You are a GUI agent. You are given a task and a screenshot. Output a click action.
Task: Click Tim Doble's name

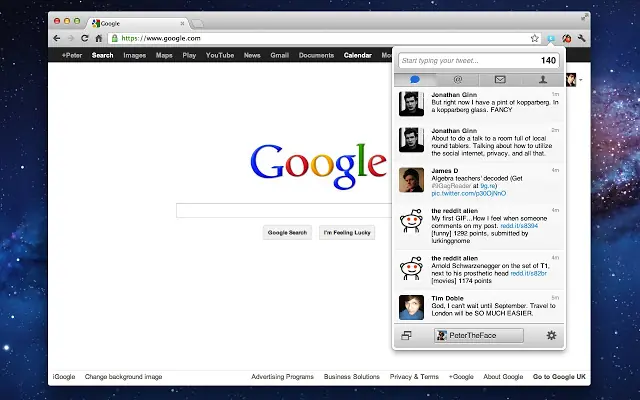pos(447,298)
